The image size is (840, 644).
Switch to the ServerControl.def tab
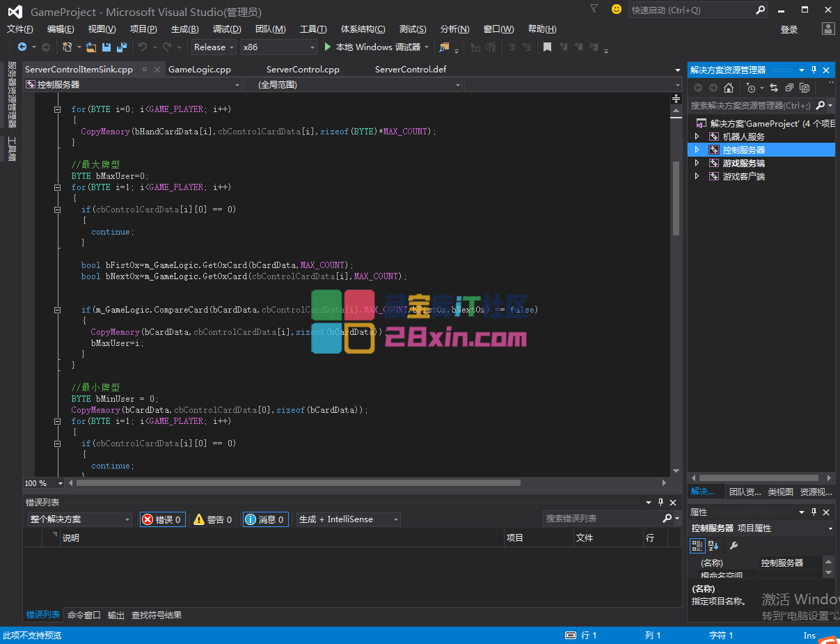[x=411, y=70]
